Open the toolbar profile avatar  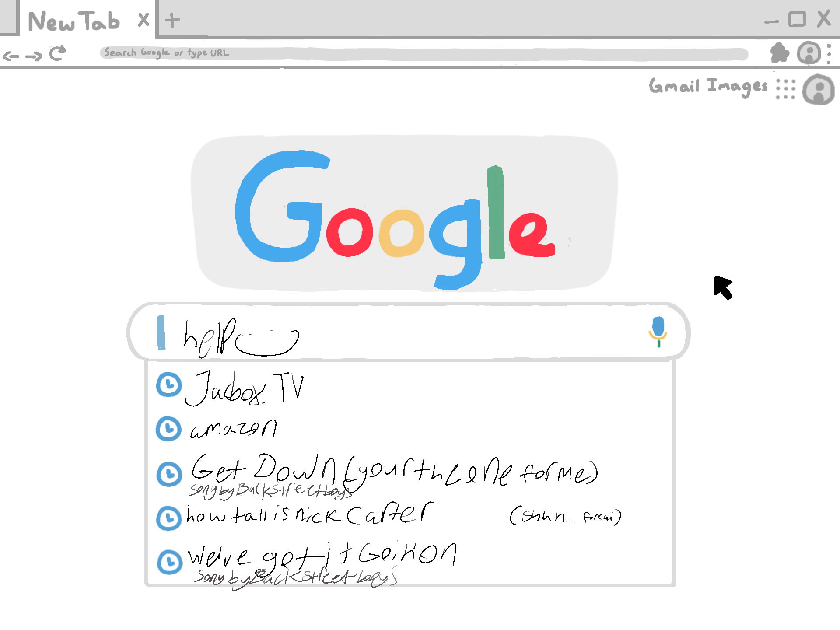[809, 53]
